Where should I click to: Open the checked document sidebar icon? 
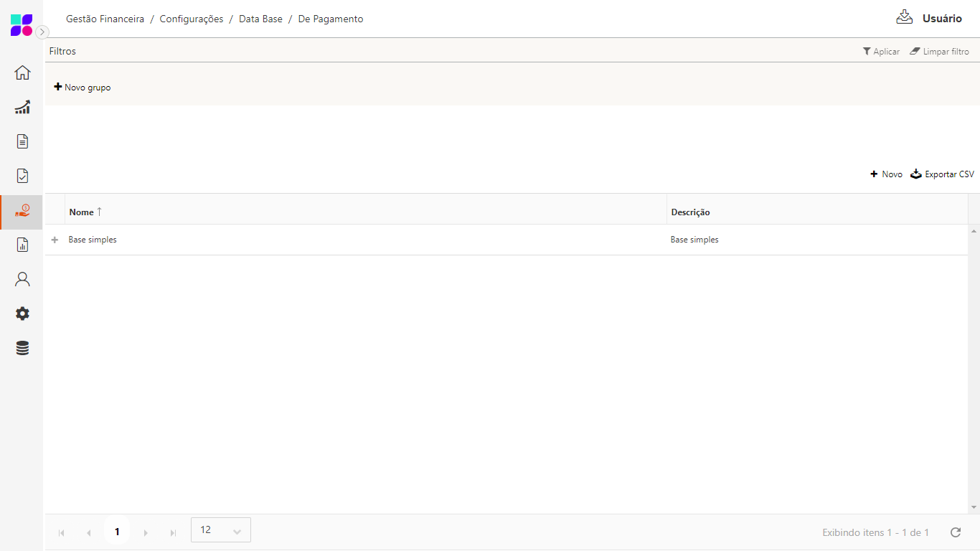coord(22,176)
